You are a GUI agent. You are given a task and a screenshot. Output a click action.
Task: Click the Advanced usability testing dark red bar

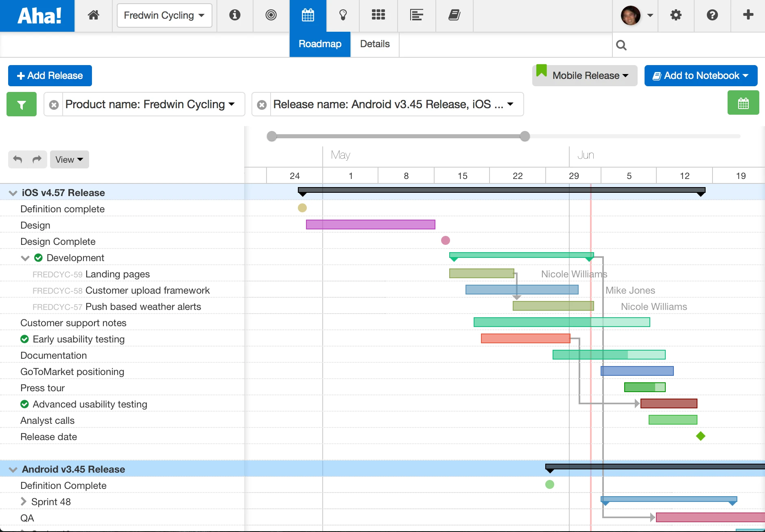click(669, 403)
